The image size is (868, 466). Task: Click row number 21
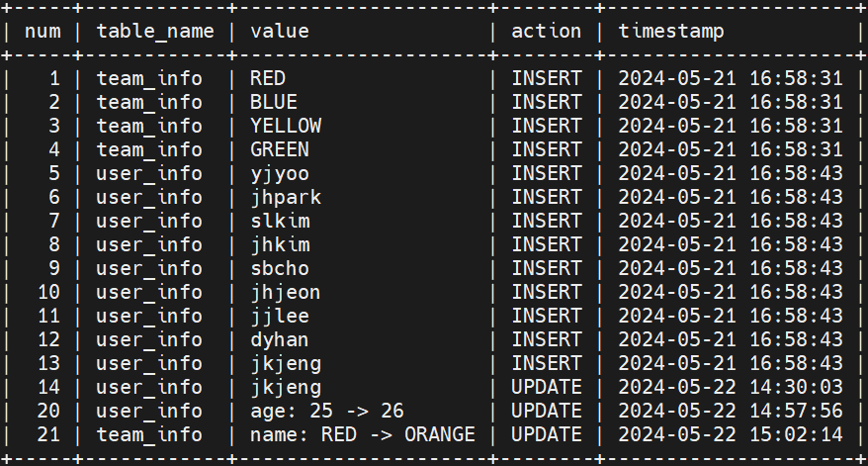[48, 435]
